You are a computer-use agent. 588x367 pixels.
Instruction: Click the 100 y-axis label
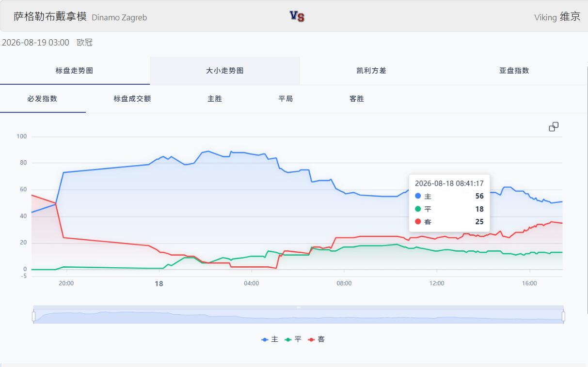(x=22, y=136)
